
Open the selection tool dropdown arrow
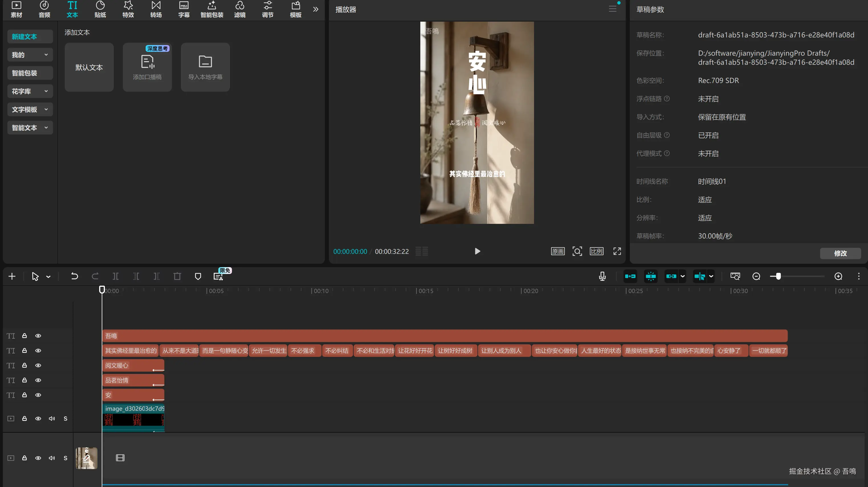48,277
